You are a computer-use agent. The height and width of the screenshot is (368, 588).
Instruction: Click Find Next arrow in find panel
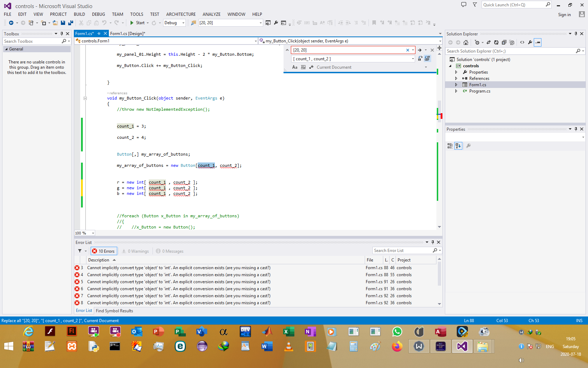tap(419, 50)
